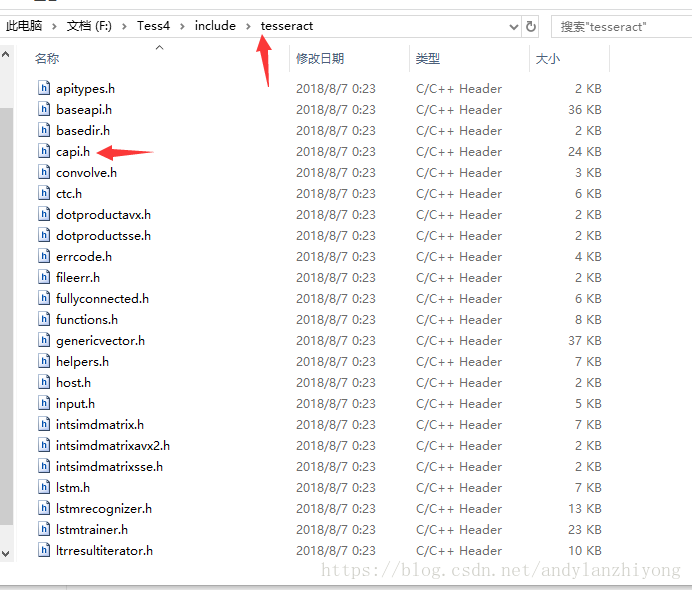Click the intsimdmatrix.h file icon
This screenshot has width=692, height=590.
coord(44,424)
